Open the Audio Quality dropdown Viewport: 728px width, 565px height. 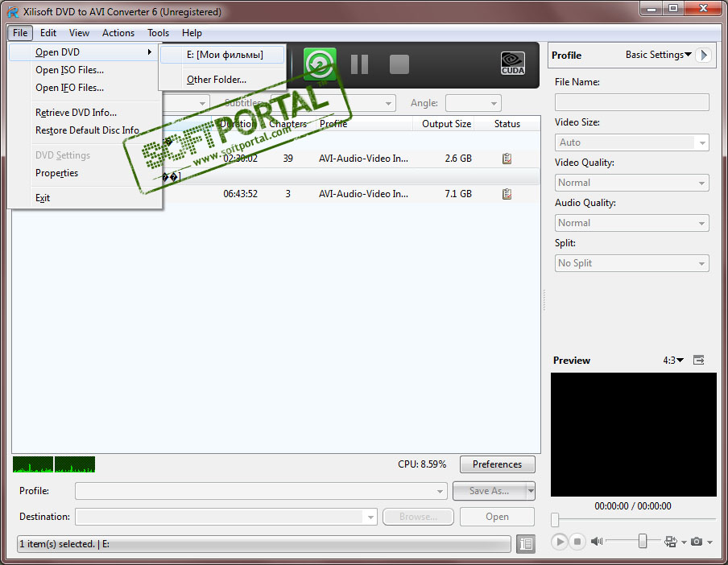tap(632, 223)
